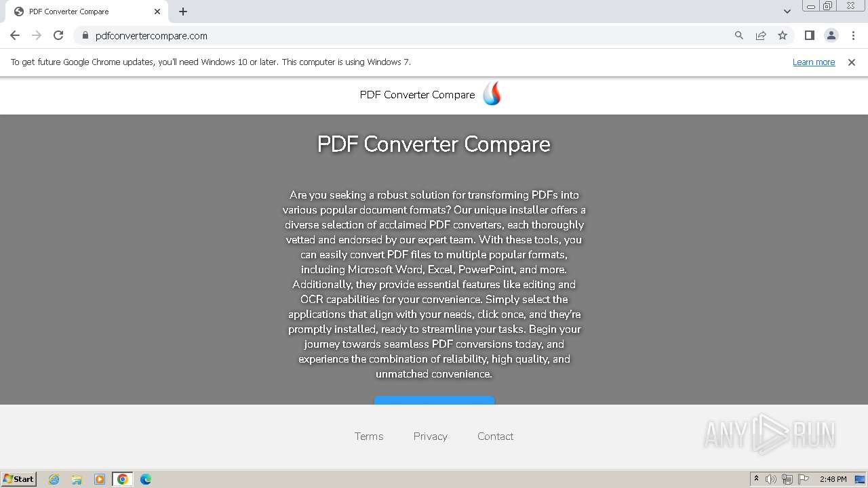Launch Microsoft Edge from the taskbar

[146, 479]
